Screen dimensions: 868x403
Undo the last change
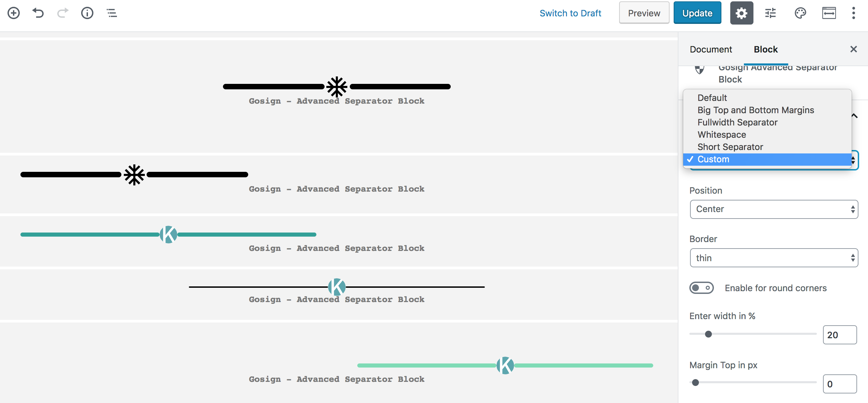pos(38,13)
